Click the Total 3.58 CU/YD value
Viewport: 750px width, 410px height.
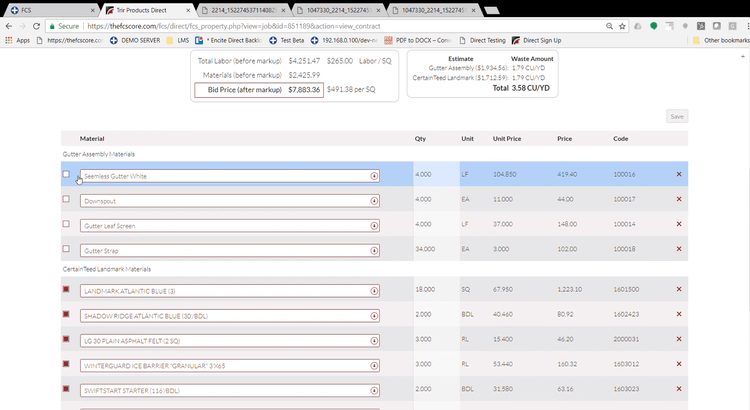click(x=530, y=88)
